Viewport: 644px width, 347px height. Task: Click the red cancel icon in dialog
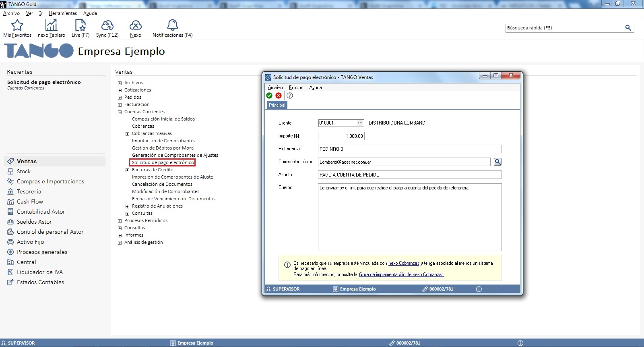279,96
